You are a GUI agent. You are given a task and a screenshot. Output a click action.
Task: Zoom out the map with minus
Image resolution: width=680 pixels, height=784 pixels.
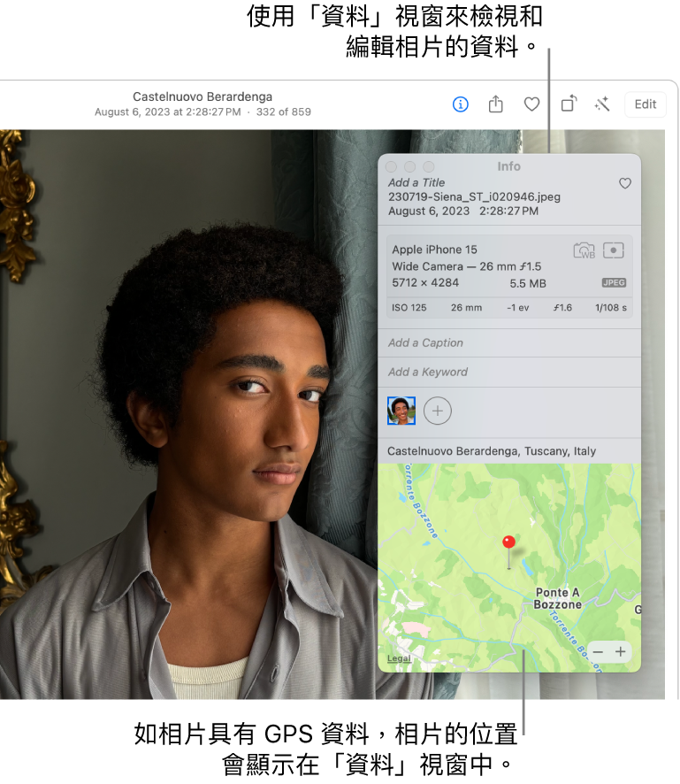tap(598, 652)
